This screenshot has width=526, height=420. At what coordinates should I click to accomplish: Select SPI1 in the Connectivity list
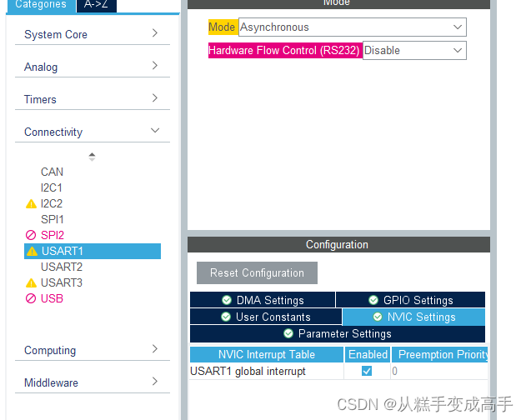coord(53,219)
